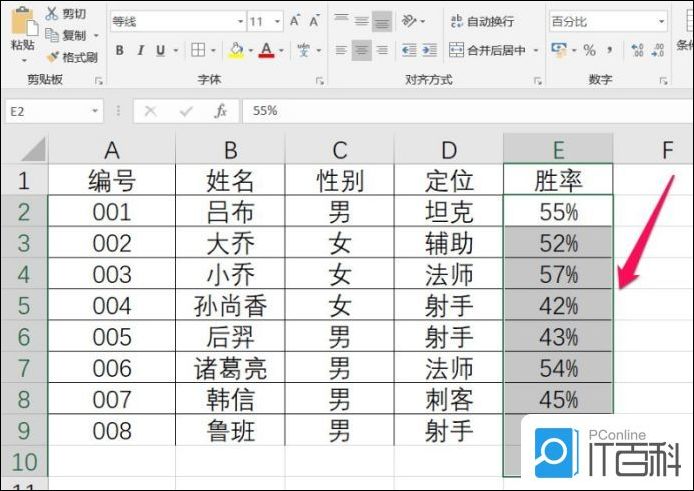Viewport: 694px width, 491px height.
Task: Select column A header
Action: (x=112, y=149)
